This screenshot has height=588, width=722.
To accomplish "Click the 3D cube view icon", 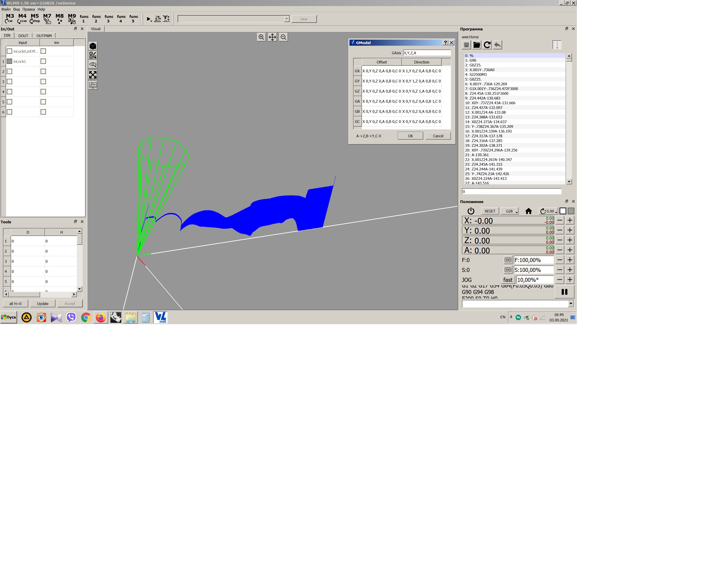I will click(93, 46).
